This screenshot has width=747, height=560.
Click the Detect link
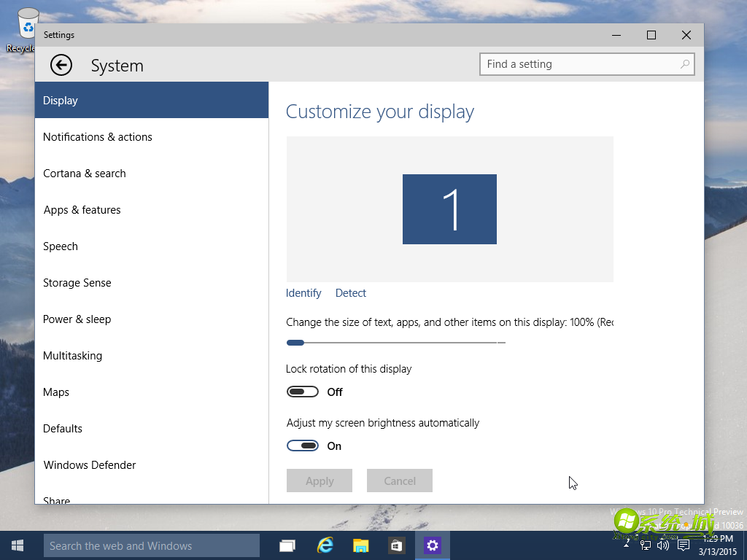pyautogui.click(x=351, y=293)
